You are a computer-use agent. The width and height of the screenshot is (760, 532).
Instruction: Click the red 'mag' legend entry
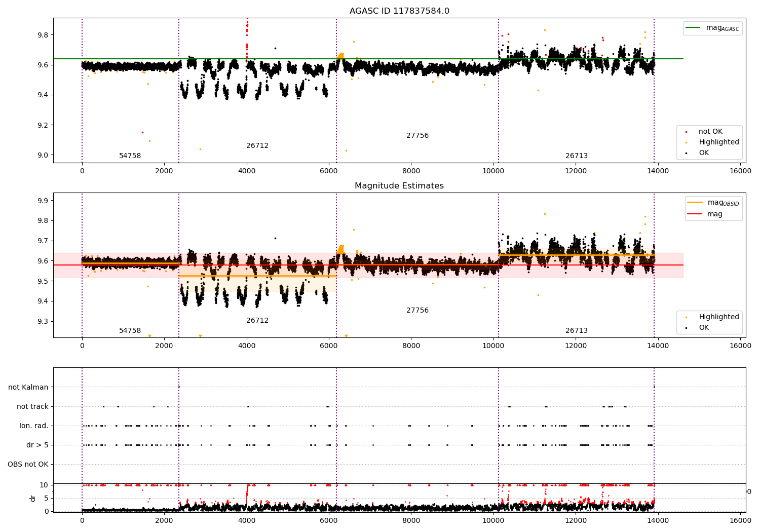tap(705, 214)
